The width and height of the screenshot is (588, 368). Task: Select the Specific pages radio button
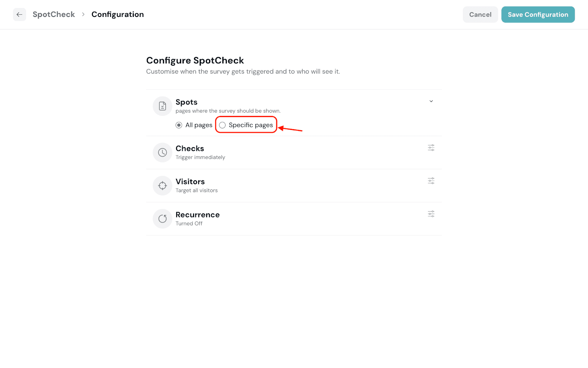[x=222, y=125]
